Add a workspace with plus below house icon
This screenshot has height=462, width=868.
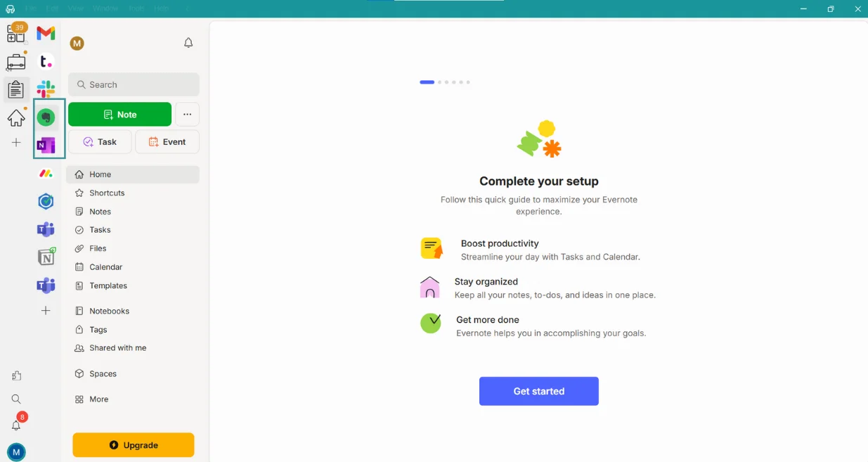pyautogui.click(x=16, y=143)
